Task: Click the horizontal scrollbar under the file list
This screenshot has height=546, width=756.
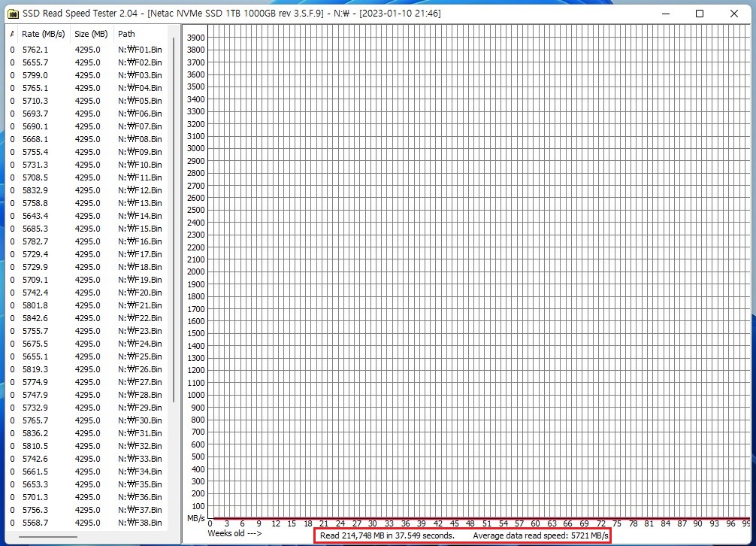Action: (48, 536)
